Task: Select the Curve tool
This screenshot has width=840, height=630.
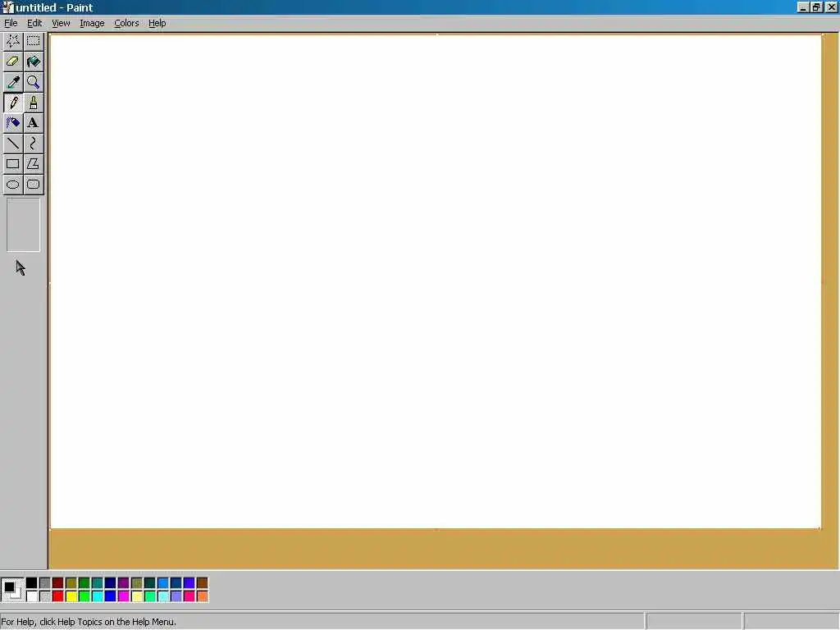Action: point(33,143)
